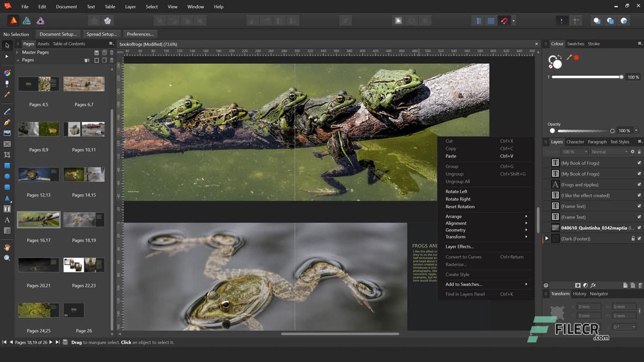Open Pages 6,7 thumbnail
The image size is (644, 362).
[x=84, y=84]
